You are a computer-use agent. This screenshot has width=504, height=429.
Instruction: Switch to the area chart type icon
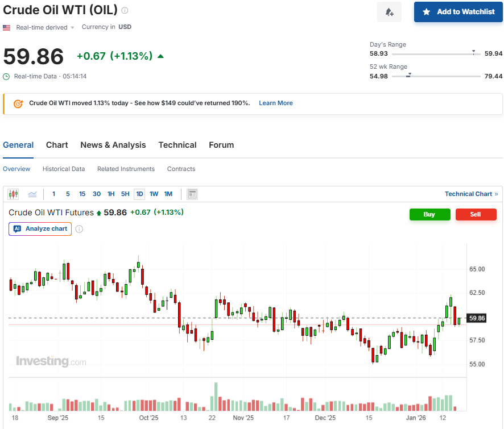(x=32, y=194)
